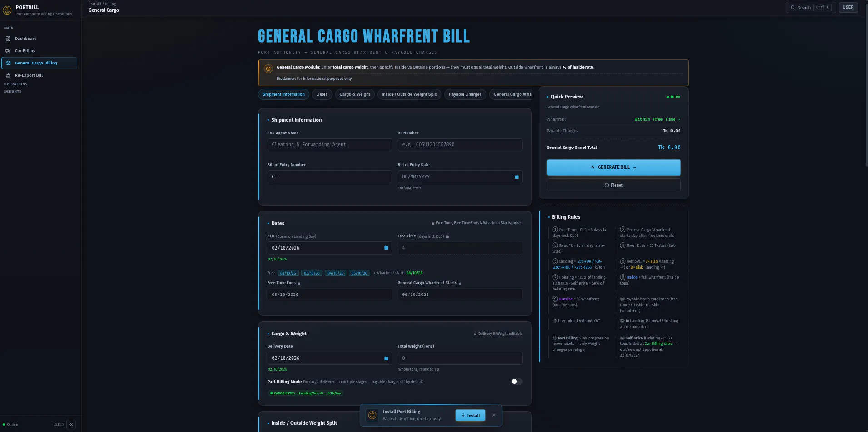Click the CARGO RATES landing tier badge
The image size is (868, 432).
305,393
